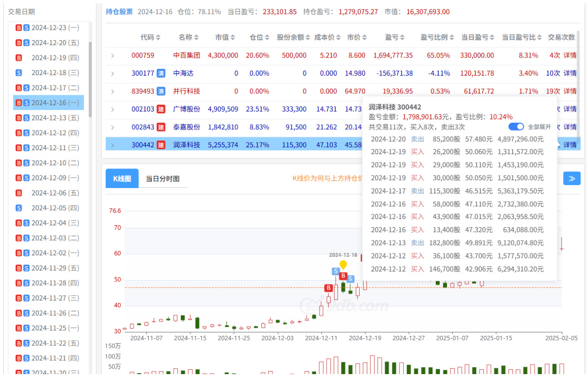The width and height of the screenshot is (588, 380).
Task: Click the trading date list scrollbar
Action: coord(90,79)
